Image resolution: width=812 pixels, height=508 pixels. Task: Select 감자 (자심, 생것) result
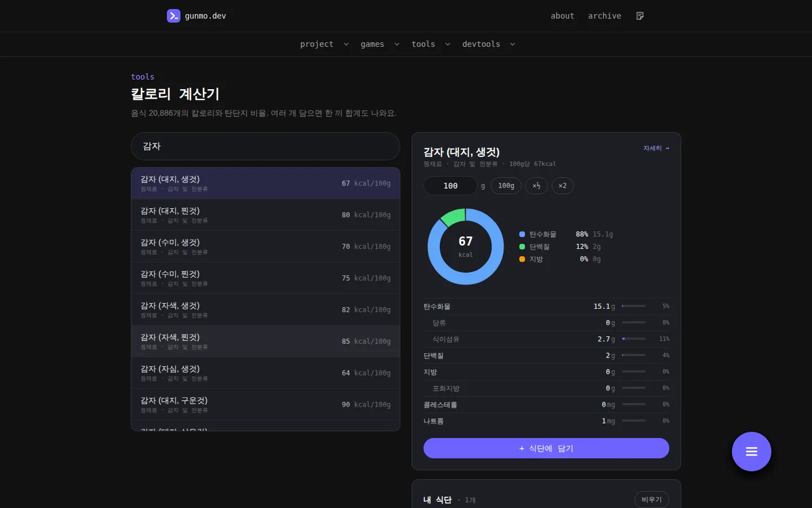click(266, 373)
